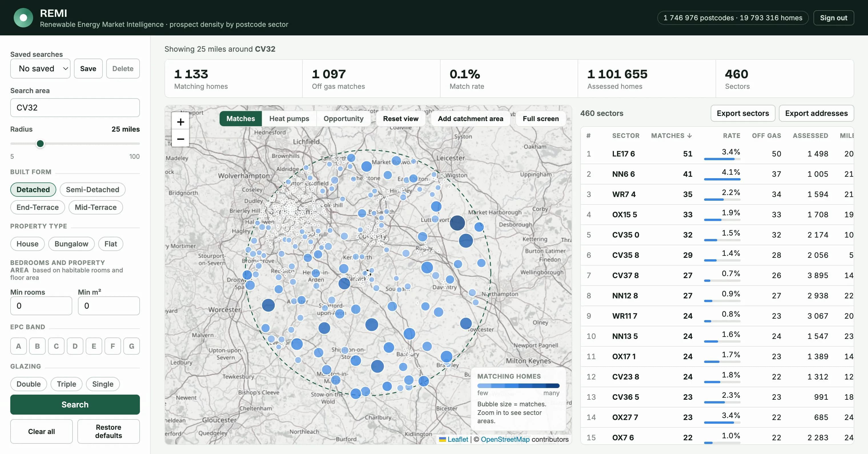Toggle the End-Terrace chip

[37, 207]
